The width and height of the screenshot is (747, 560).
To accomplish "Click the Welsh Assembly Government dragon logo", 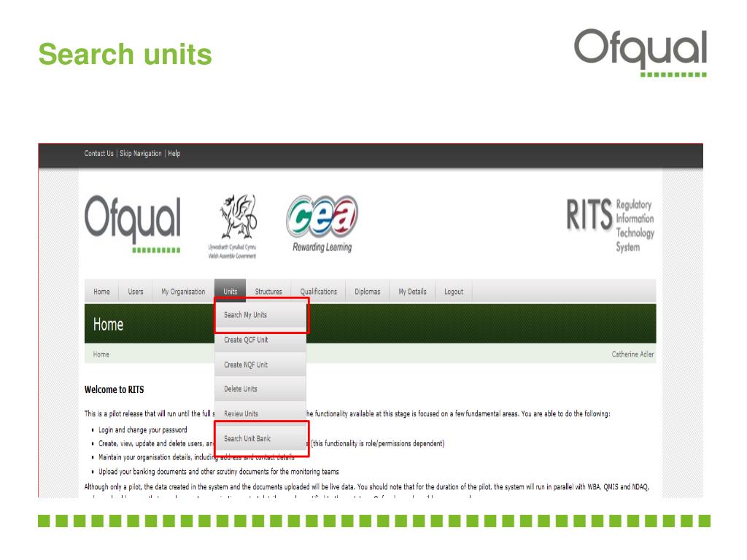I will tap(232, 226).
